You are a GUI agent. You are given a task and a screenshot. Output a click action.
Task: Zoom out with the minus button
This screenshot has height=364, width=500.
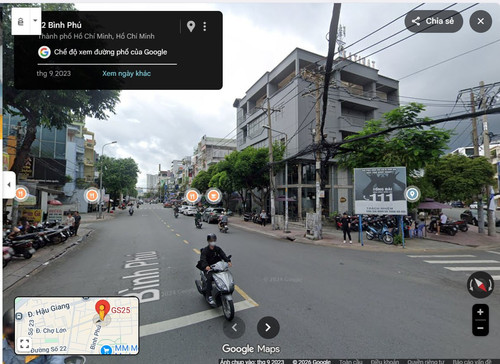[480, 328]
